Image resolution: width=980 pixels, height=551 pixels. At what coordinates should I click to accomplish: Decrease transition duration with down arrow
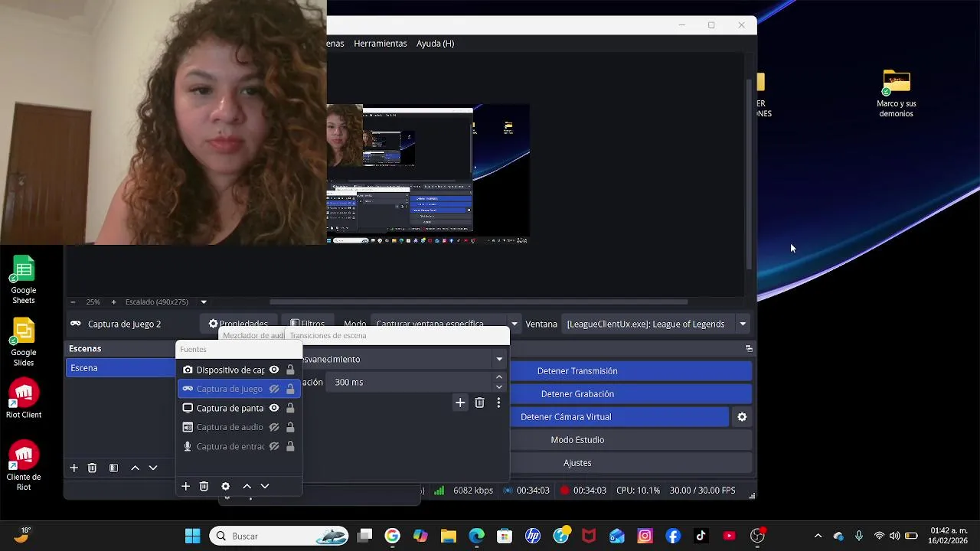(499, 387)
